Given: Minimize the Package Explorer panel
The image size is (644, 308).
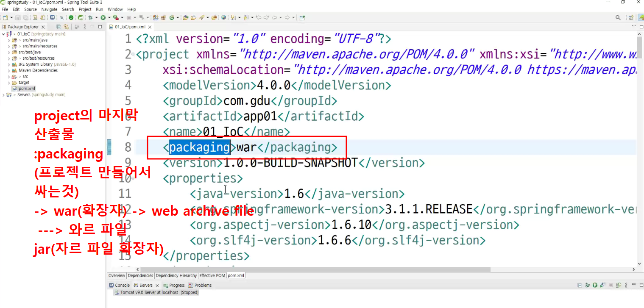Looking at the screenshot, I should coord(93,26).
